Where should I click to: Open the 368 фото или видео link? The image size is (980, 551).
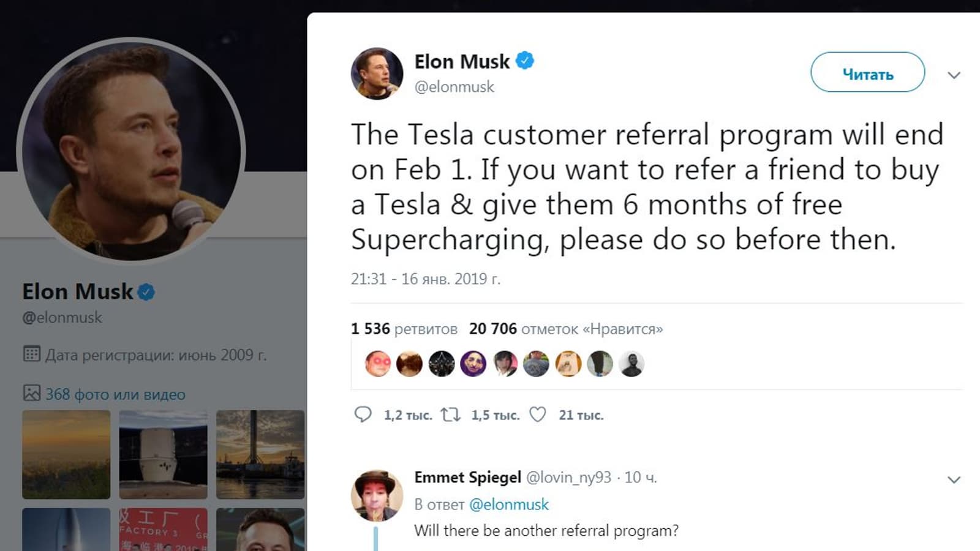(115, 394)
